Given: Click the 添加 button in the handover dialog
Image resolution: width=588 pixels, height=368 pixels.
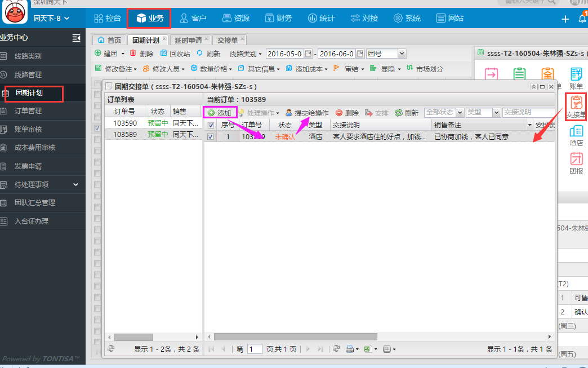Looking at the screenshot, I should 220,113.
